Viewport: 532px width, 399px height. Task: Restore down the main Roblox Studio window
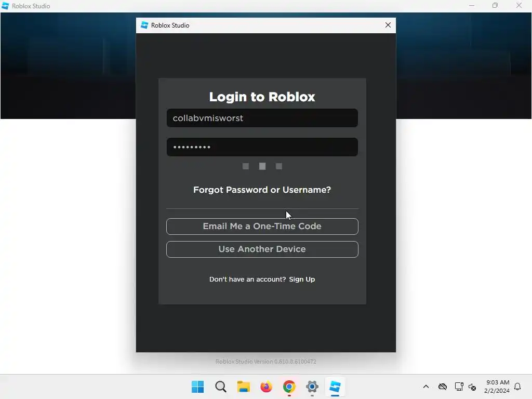(x=495, y=6)
